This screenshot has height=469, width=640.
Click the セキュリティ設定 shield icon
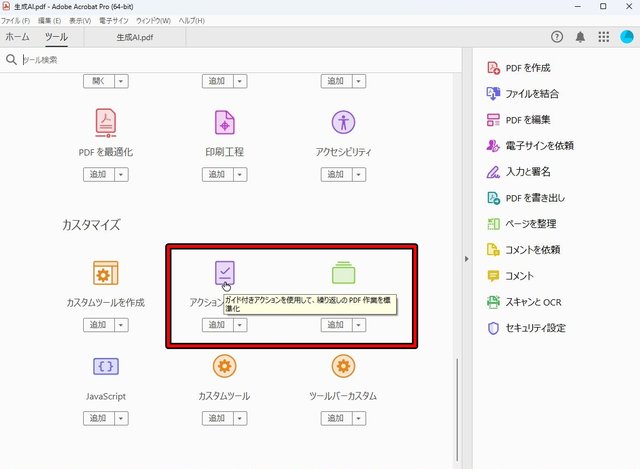click(x=493, y=328)
